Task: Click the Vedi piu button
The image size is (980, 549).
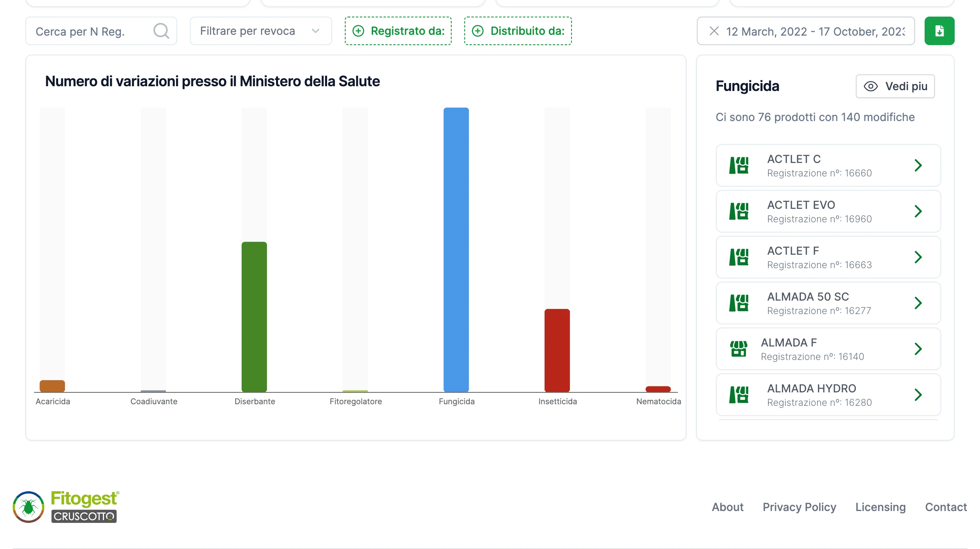Action: [895, 86]
